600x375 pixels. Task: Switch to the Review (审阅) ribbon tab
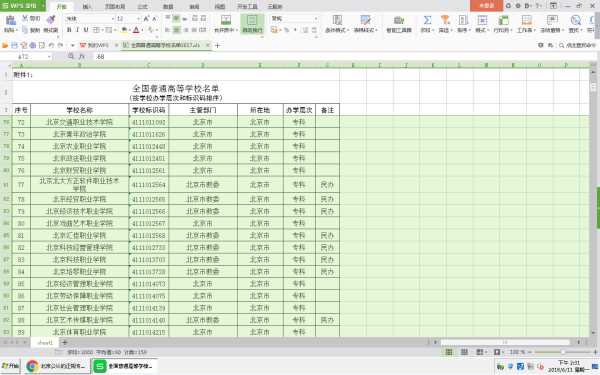pyautogui.click(x=194, y=7)
